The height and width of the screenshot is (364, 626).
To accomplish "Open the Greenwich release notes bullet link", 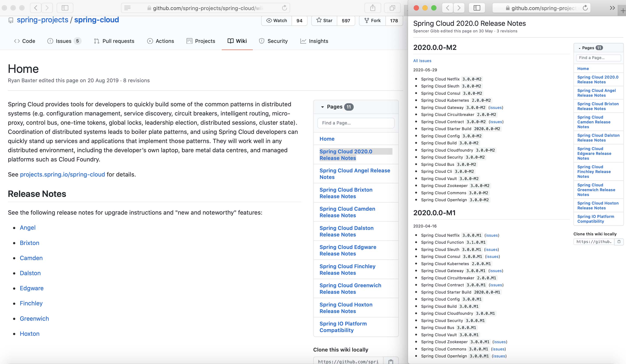I will [34, 318].
